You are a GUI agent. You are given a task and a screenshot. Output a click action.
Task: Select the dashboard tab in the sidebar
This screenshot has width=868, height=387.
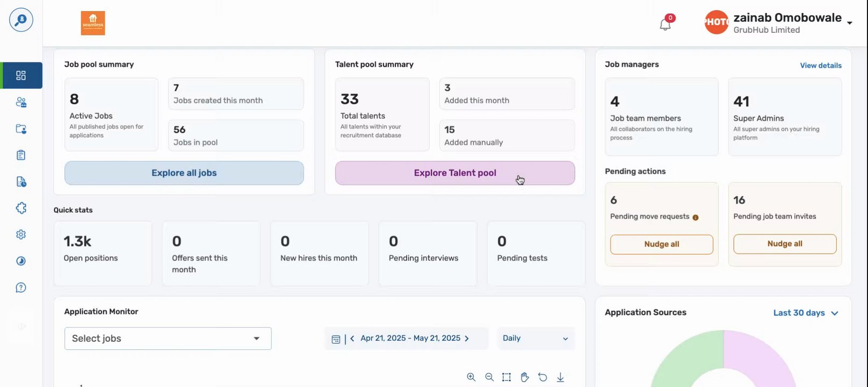pos(21,75)
